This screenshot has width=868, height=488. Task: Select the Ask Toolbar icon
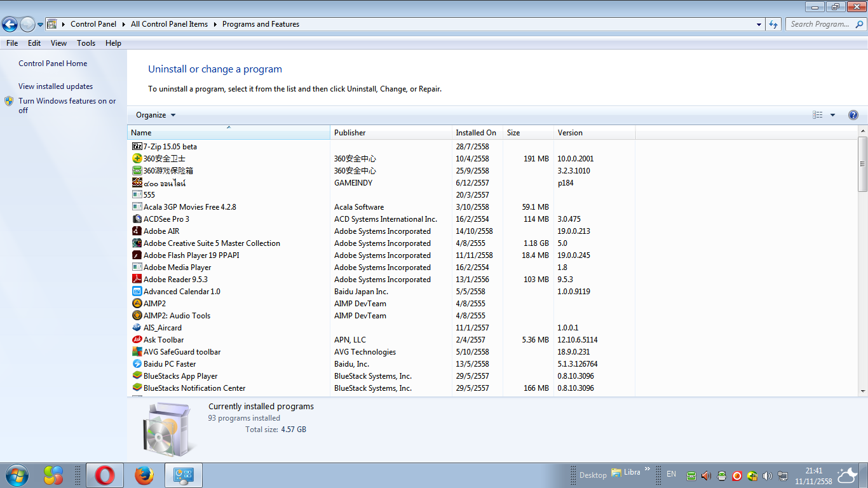[137, 340]
